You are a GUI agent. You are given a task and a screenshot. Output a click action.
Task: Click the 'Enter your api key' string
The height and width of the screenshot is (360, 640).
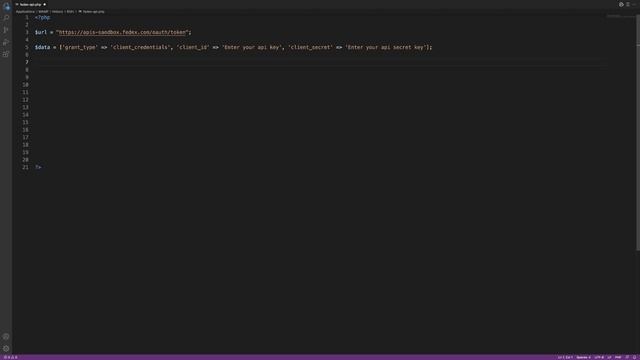[252, 47]
